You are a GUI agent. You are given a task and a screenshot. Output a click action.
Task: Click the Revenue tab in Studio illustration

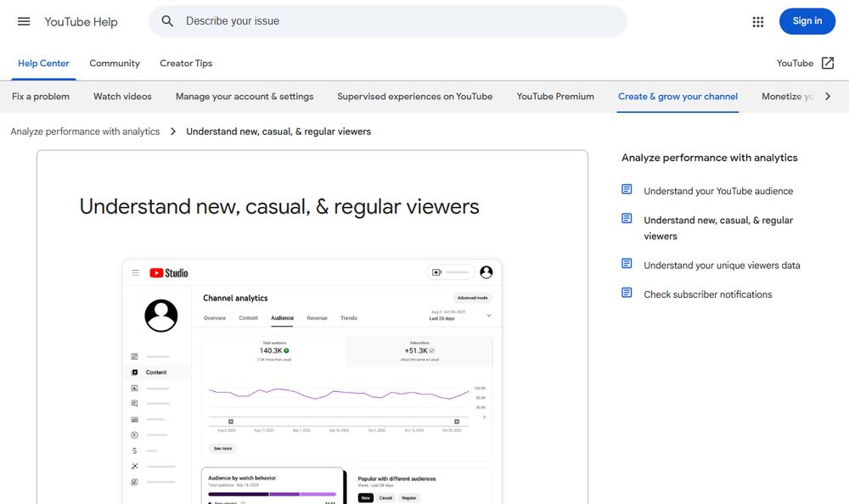pyautogui.click(x=317, y=318)
